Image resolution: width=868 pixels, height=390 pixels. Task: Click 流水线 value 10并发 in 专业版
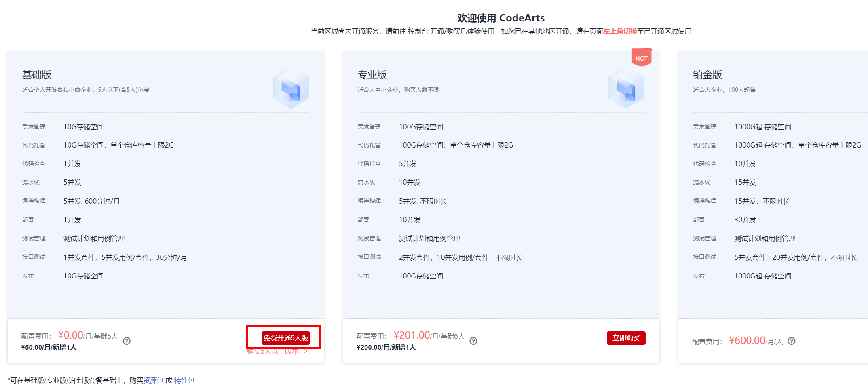click(410, 182)
